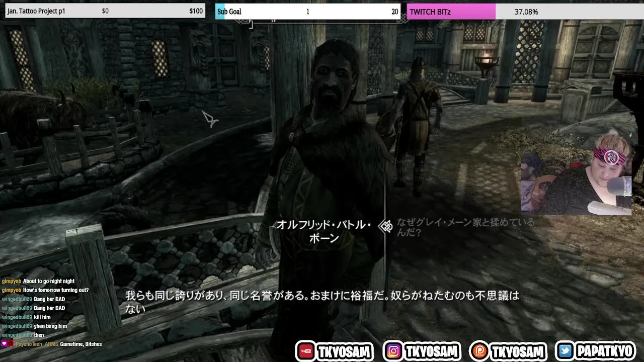Click the Twitter bird icon

click(x=566, y=351)
